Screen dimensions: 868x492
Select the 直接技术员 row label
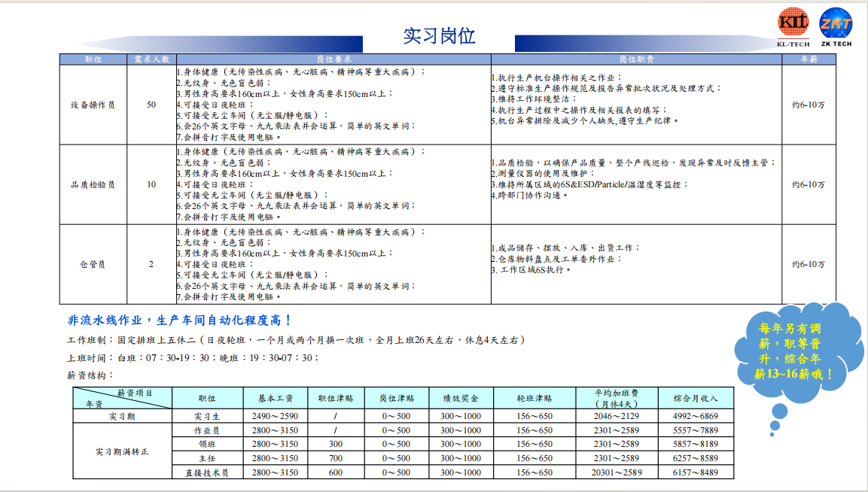tap(207, 472)
